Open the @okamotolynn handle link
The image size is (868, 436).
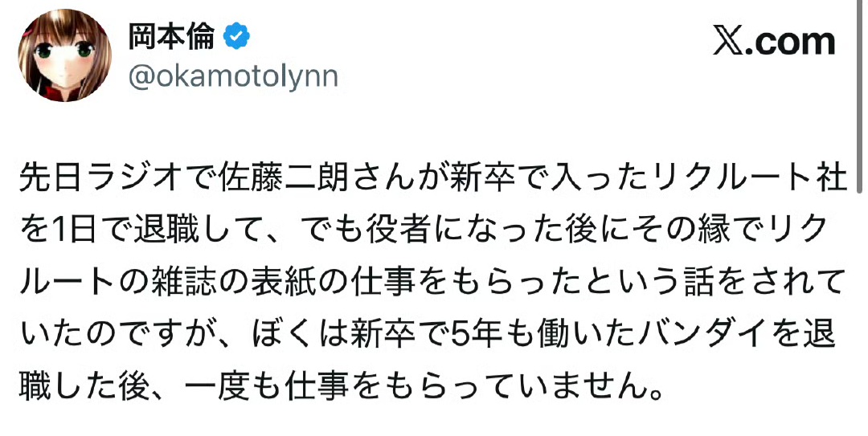point(233,76)
